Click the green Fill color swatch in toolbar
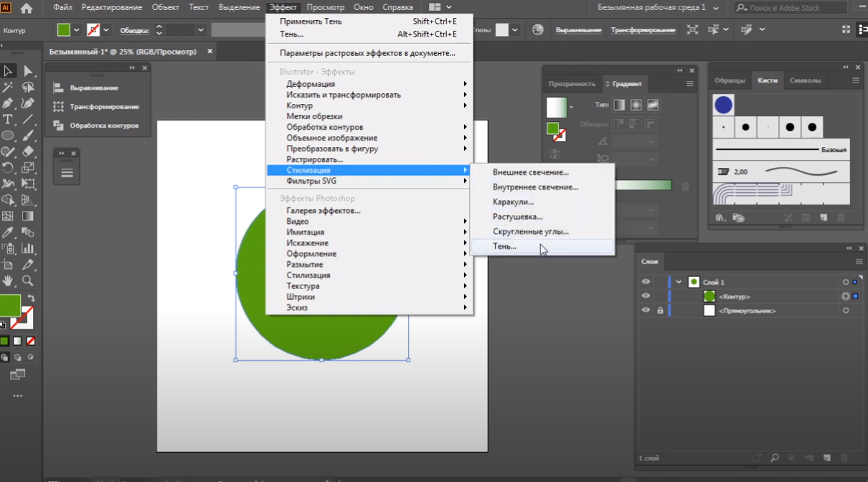The height and width of the screenshot is (482, 868). [9, 305]
